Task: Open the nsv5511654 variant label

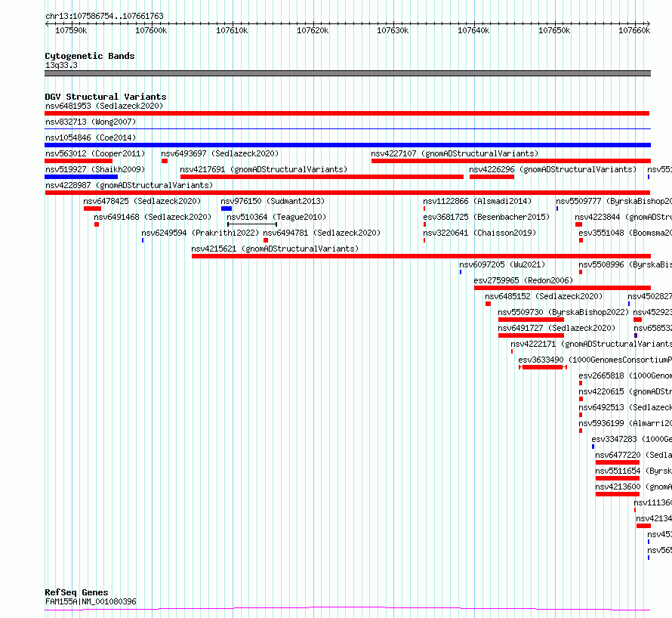Action: pyautogui.click(x=633, y=471)
